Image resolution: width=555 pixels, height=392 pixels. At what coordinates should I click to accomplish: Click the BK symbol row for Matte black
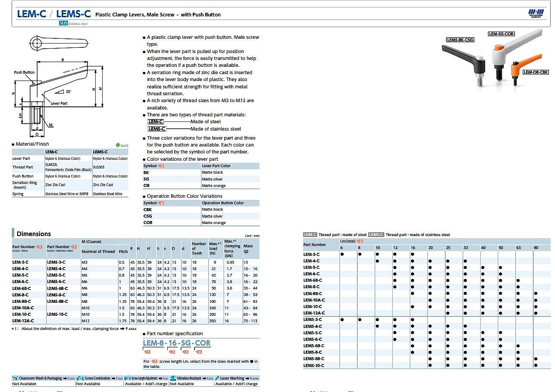click(x=201, y=172)
